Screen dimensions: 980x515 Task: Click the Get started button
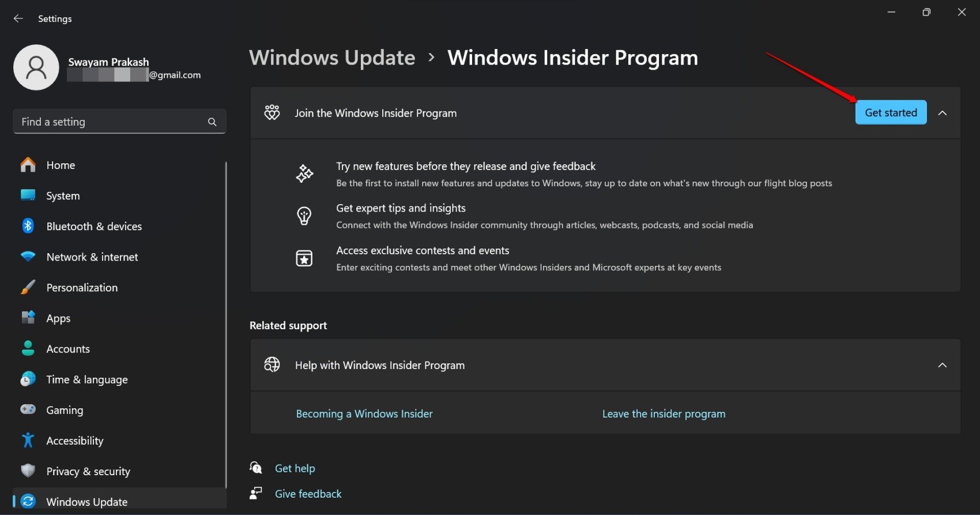pos(891,112)
